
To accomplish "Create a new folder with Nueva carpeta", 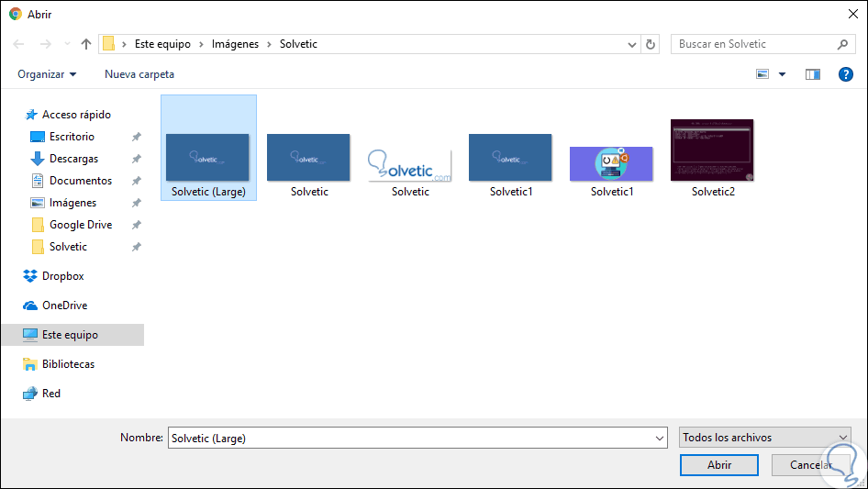I will [139, 74].
